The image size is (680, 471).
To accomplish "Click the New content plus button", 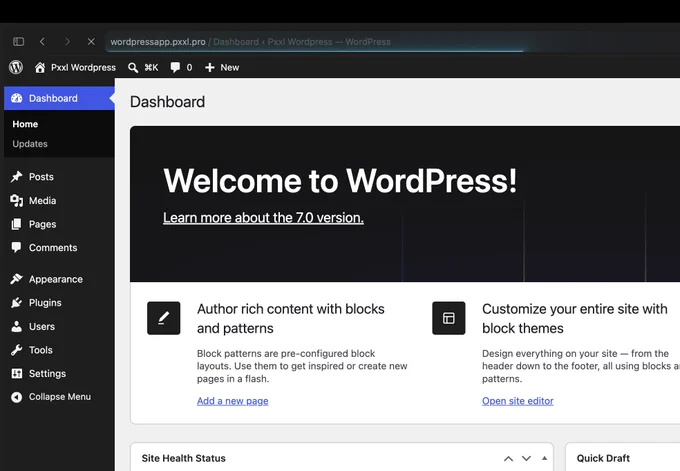I will pos(222,67).
